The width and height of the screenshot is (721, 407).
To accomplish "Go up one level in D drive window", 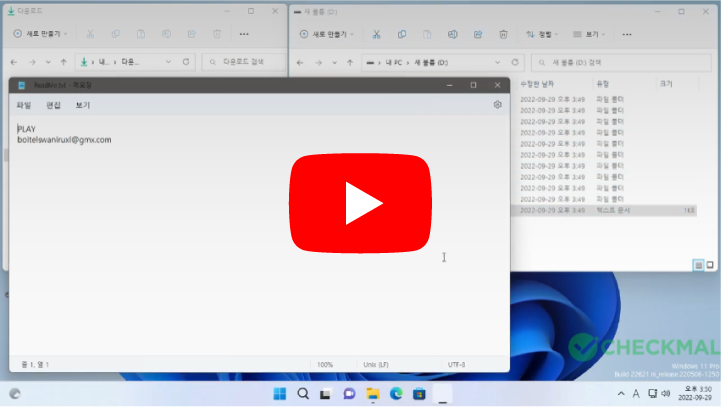I will coord(350,63).
